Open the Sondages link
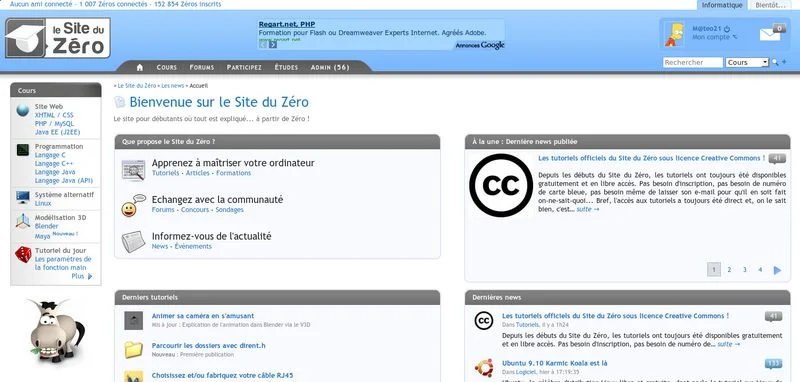This screenshot has width=800, height=382. click(230, 210)
